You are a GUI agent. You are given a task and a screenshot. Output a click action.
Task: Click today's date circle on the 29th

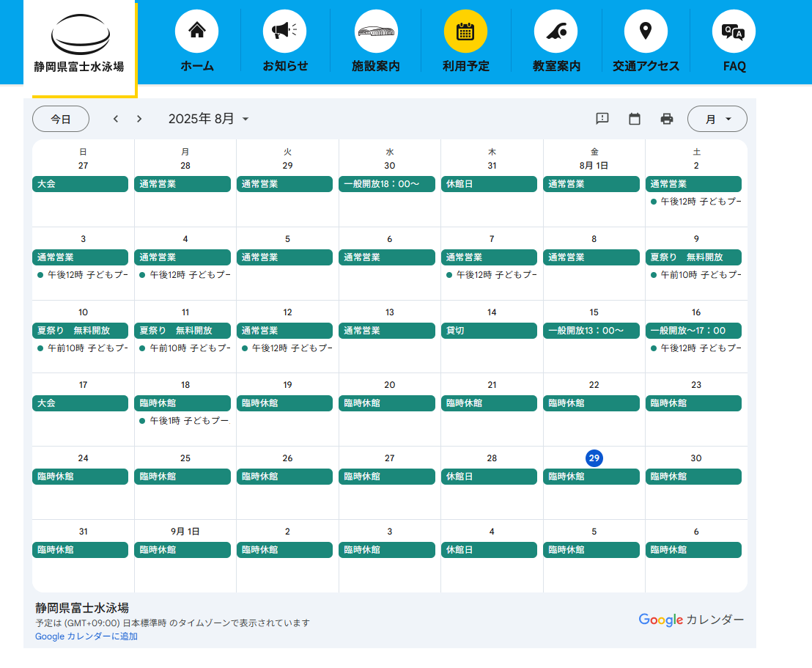click(594, 458)
